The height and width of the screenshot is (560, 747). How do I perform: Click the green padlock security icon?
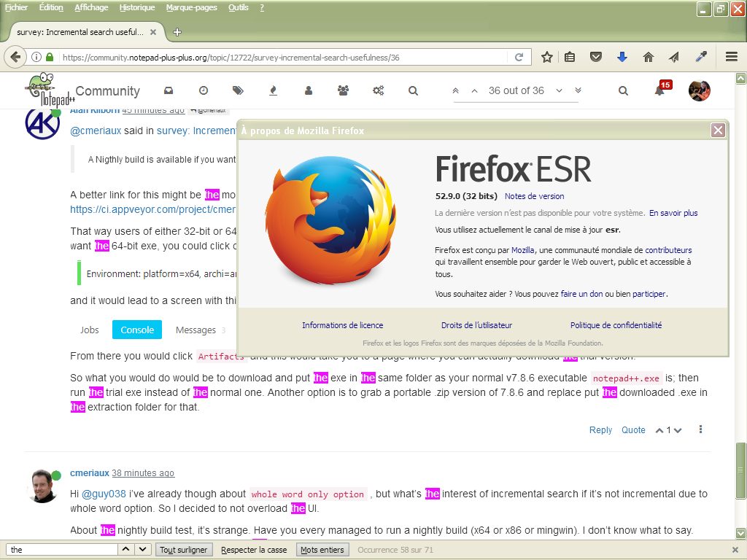tap(50, 57)
